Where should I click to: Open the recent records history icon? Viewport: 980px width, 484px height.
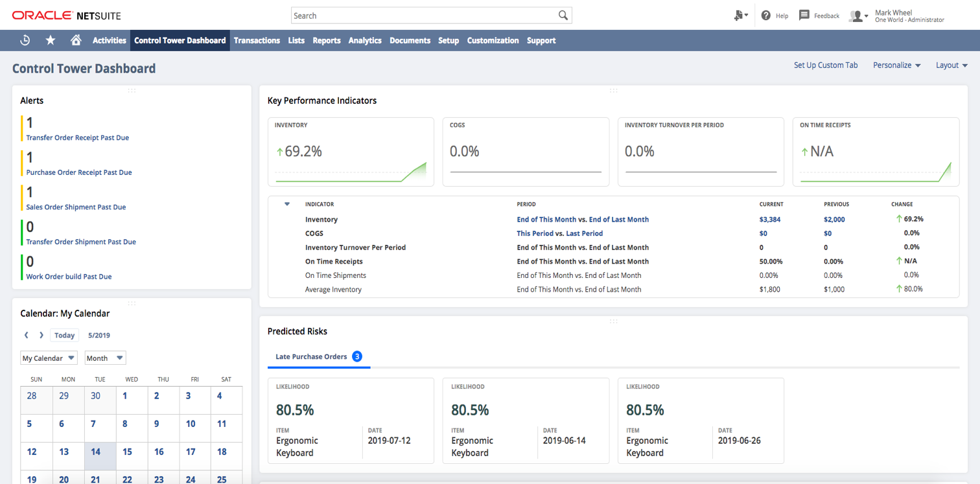(x=25, y=40)
